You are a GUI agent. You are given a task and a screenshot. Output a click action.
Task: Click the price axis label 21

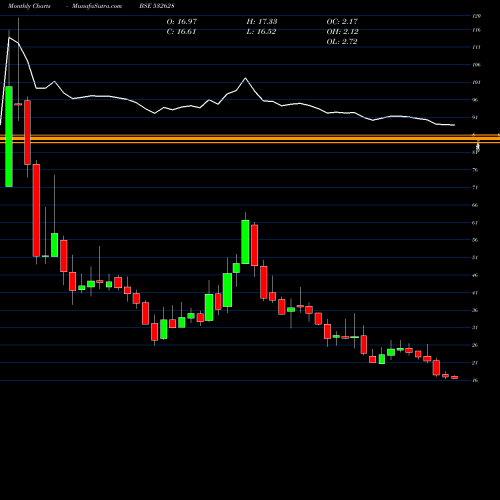pos(476,363)
